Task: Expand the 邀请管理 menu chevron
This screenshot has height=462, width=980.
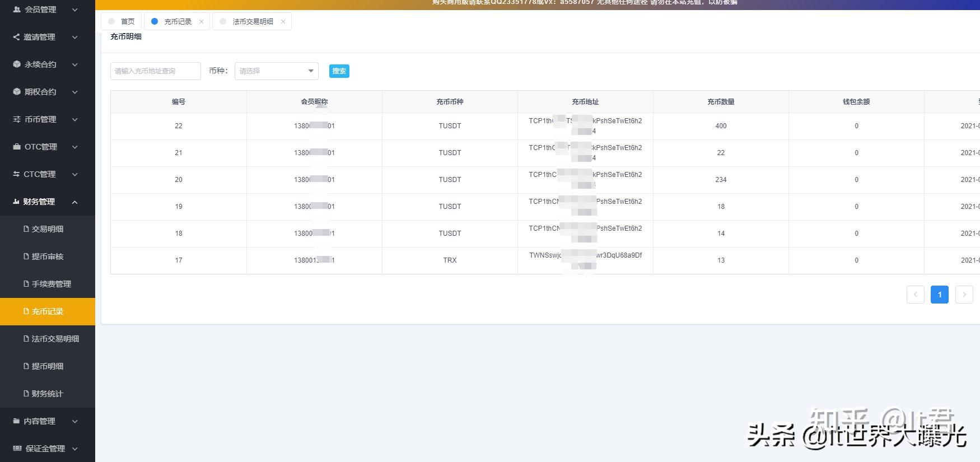Action: point(75,37)
